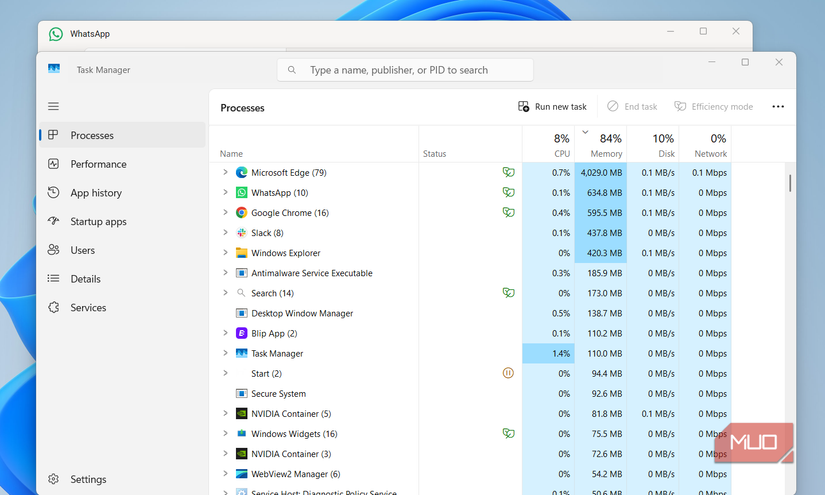Image resolution: width=825 pixels, height=495 pixels.
Task: Click the Windows Widgets process icon
Action: tap(242, 433)
